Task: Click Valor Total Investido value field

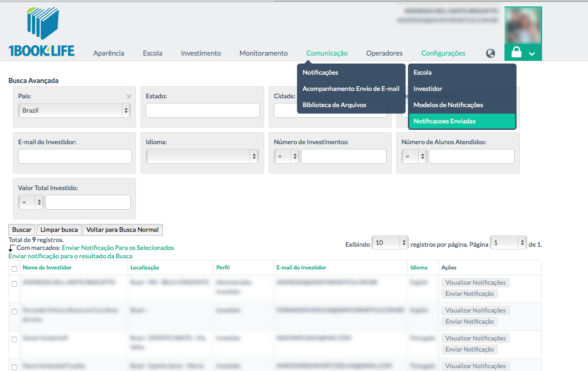Action: point(88,202)
